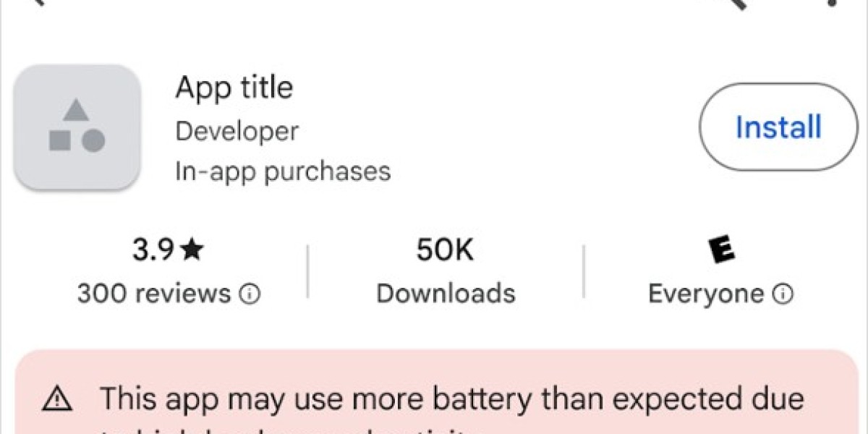Install the app
This screenshot has width=868, height=434.
click(x=777, y=127)
